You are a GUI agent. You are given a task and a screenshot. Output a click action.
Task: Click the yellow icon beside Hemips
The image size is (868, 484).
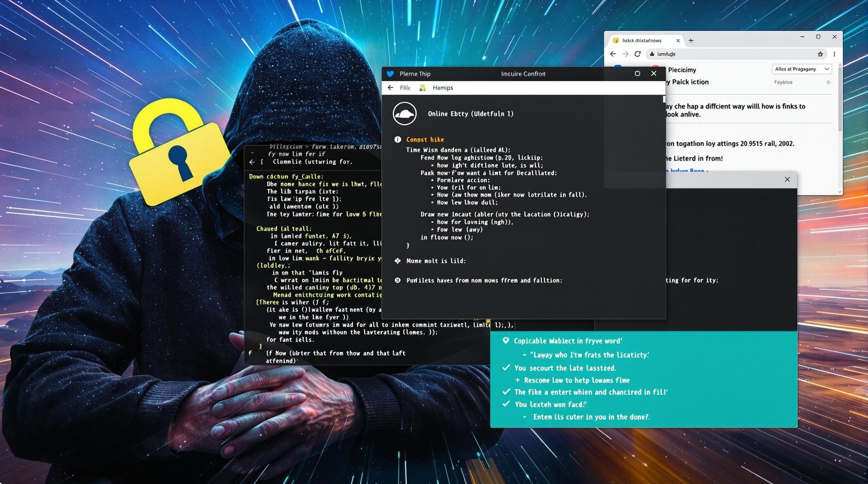coord(423,88)
